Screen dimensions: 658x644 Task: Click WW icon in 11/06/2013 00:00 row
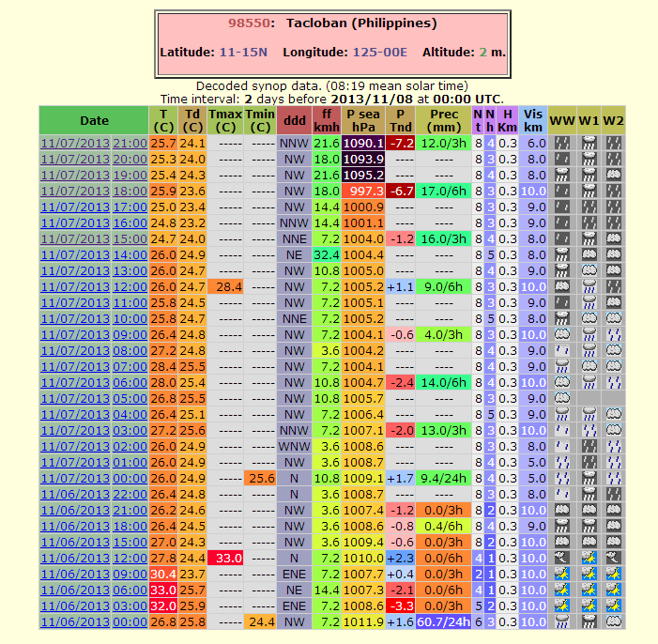(561, 621)
